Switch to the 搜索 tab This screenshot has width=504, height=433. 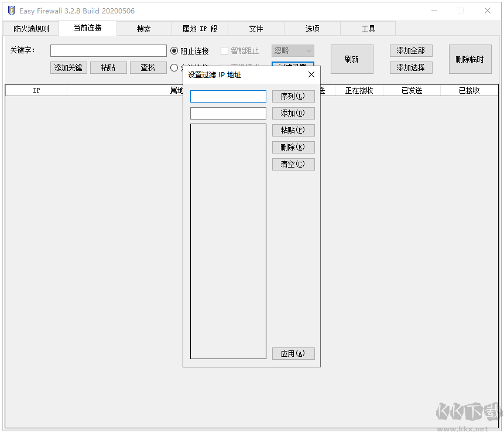143,28
